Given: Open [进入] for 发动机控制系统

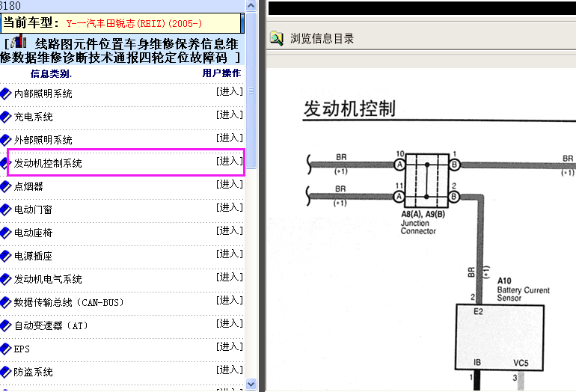Looking at the screenshot, I should 230,161.
